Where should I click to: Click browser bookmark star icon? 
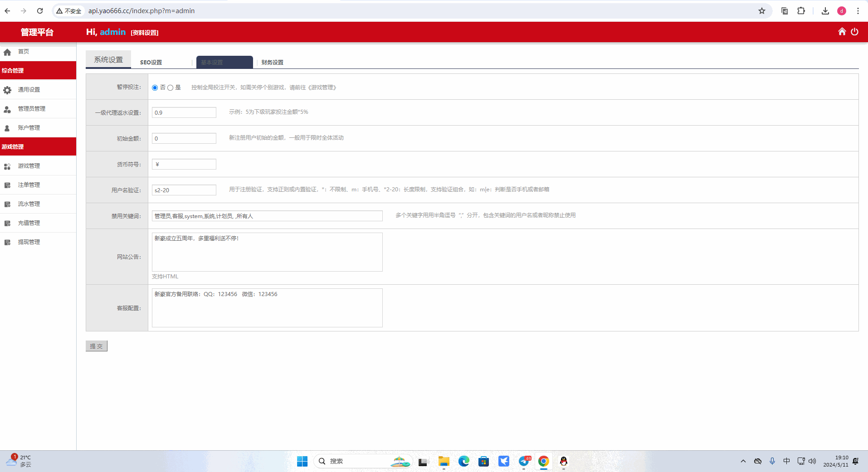(762, 11)
